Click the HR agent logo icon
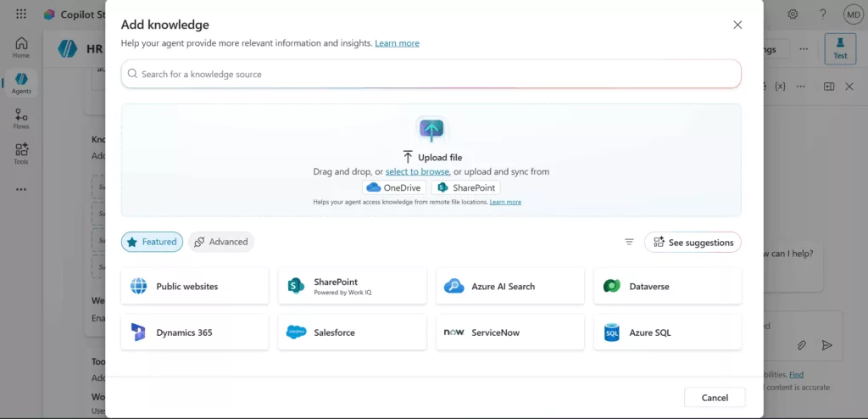Screen dimensions: 868x419 68,49
